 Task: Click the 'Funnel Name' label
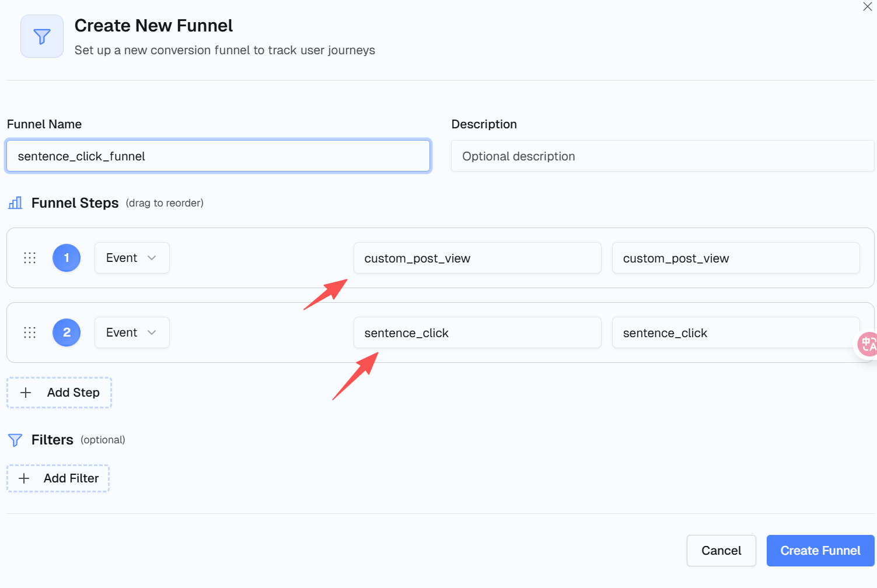point(44,124)
